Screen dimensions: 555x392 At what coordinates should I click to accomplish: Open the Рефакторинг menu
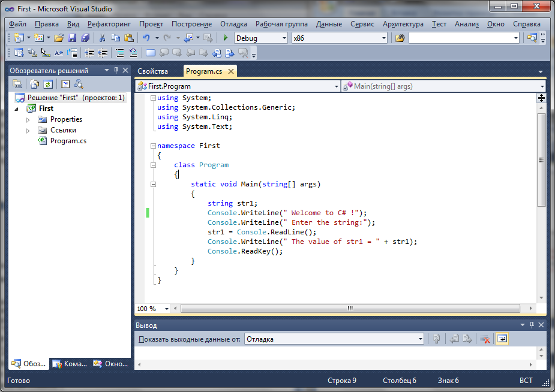pyautogui.click(x=109, y=24)
